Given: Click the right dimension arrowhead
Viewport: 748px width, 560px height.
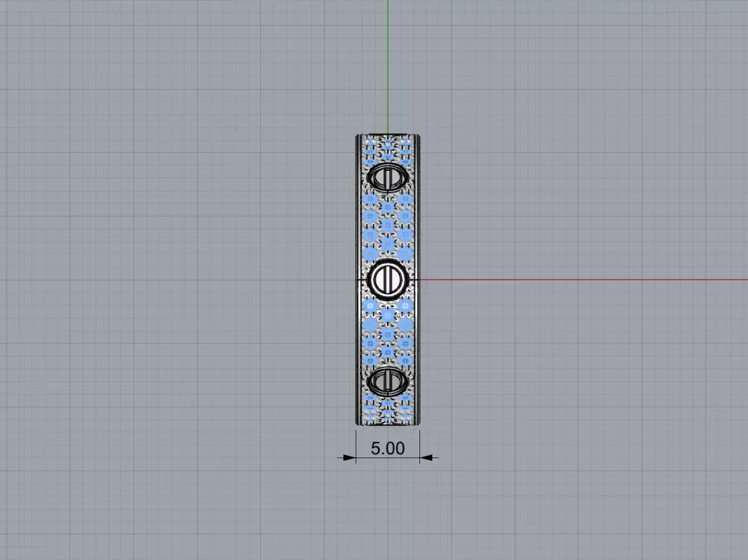Looking at the screenshot, I should pos(426,458).
